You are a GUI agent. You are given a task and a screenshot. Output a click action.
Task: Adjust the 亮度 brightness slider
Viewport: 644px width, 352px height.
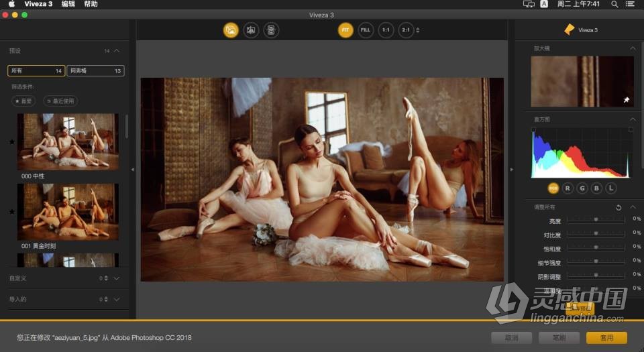coord(596,220)
